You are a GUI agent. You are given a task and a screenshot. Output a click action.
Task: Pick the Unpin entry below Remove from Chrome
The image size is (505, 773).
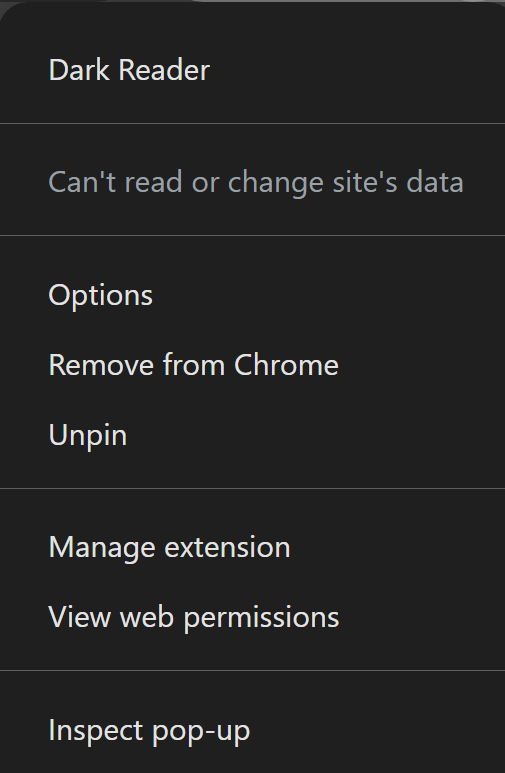pos(252,435)
